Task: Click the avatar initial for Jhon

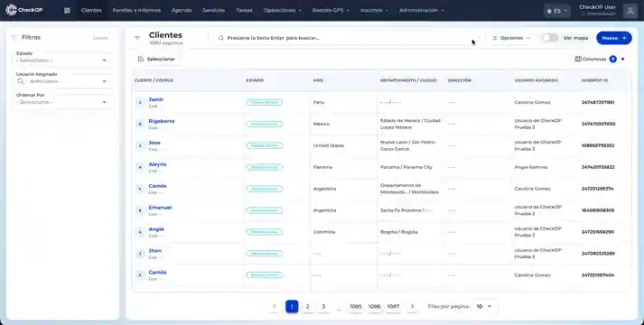Action: [140, 254]
